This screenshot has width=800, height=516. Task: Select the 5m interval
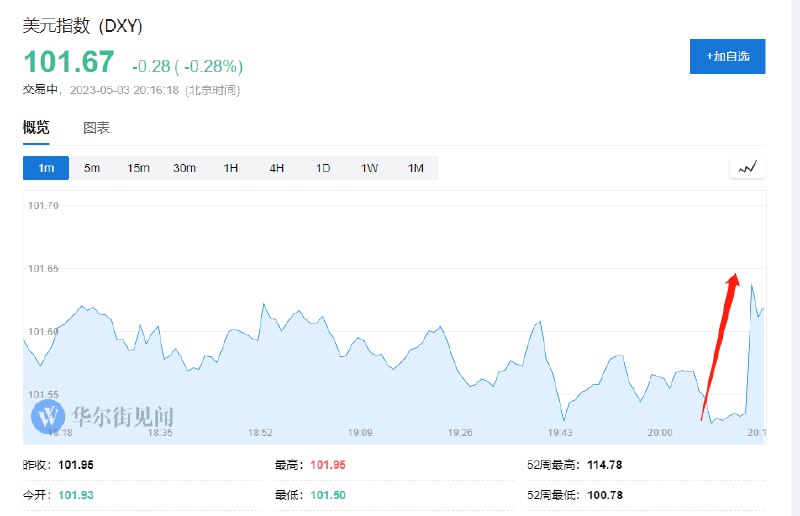coord(92,168)
